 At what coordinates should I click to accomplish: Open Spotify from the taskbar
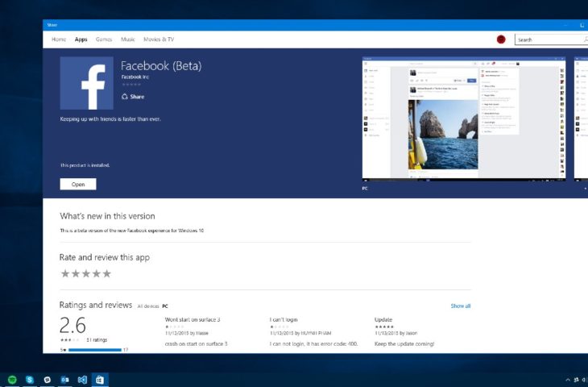click(x=12, y=380)
